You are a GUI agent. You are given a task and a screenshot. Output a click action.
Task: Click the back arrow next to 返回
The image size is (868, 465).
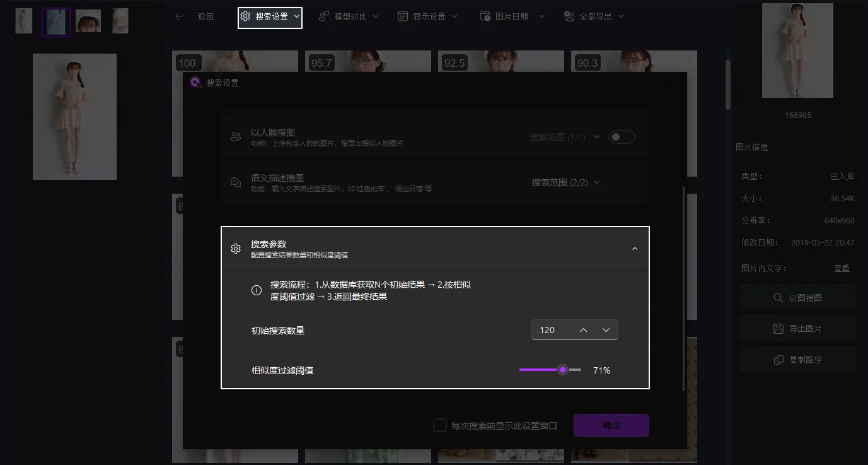179,16
